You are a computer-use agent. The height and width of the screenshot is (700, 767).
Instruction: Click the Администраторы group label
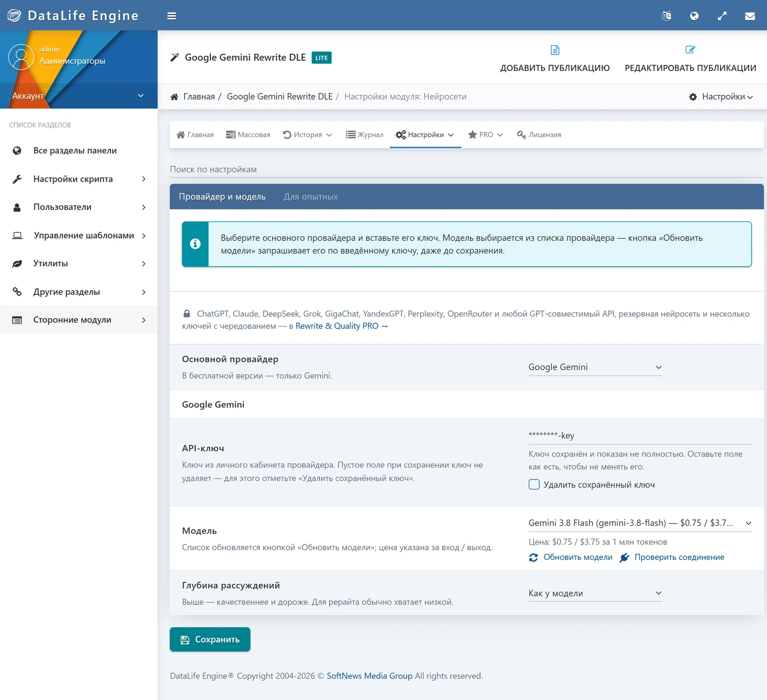(x=72, y=61)
